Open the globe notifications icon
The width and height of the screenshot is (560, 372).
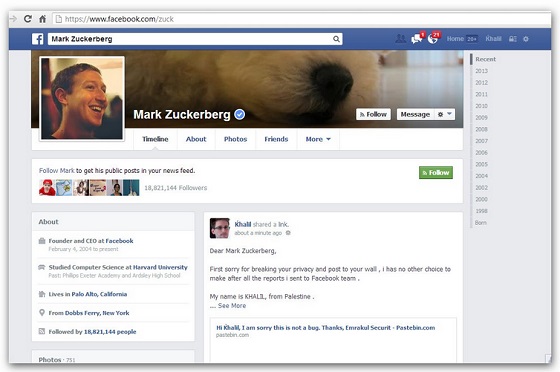(433, 38)
